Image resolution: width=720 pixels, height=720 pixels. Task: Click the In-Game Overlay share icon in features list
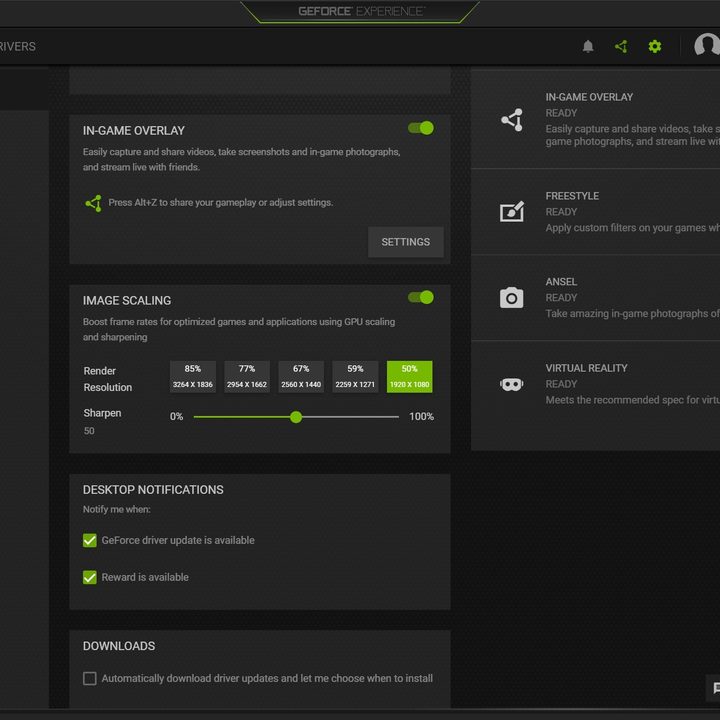click(x=512, y=120)
